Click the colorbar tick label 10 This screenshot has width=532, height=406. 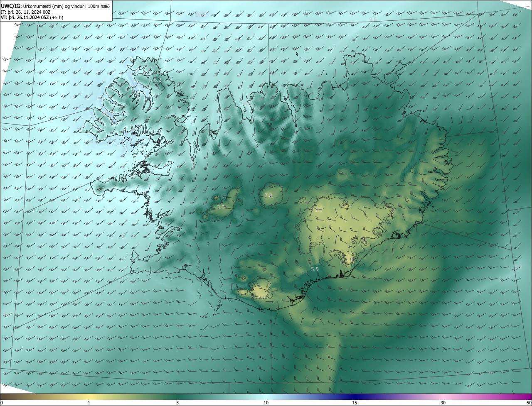click(x=266, y=403)
